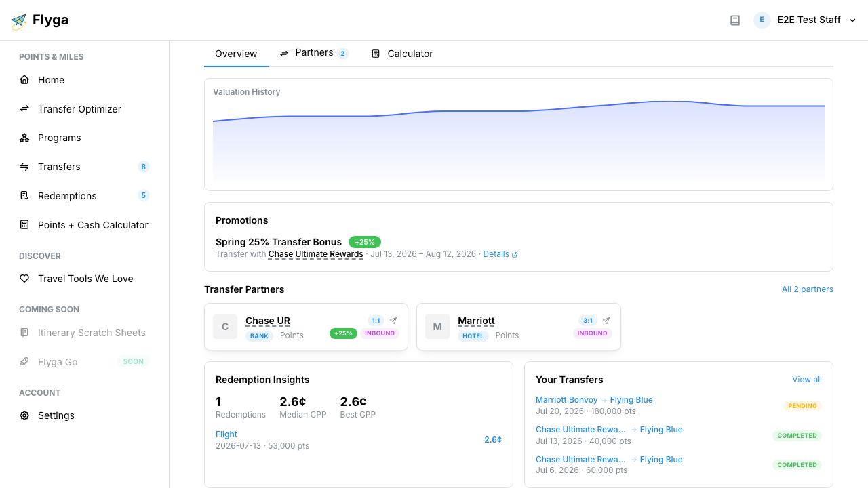Image resolution: width=868 pixels, height=488 pixels.
Task: Click the Itinerary Scratch Sheets icon
Action: 24,333
